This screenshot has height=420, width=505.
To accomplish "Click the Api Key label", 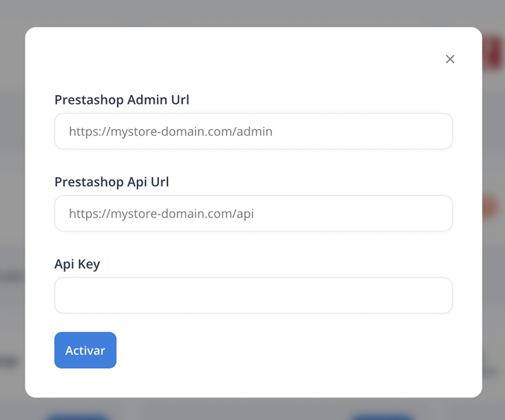I will coord(77,264).
